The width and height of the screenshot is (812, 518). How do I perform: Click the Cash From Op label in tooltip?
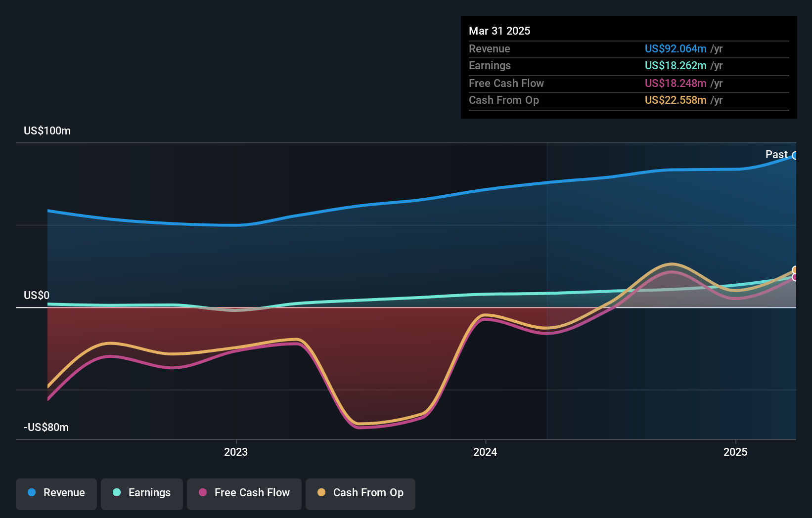[x=504, y=100]
